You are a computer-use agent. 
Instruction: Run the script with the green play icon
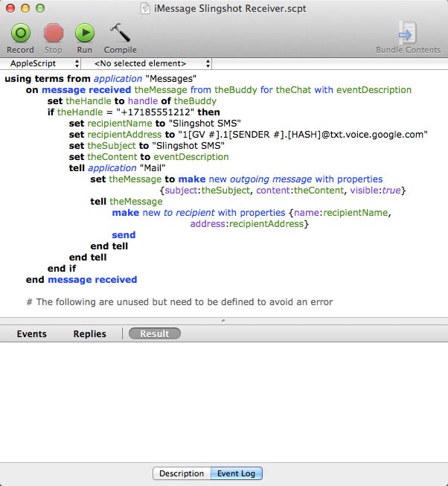85,33
